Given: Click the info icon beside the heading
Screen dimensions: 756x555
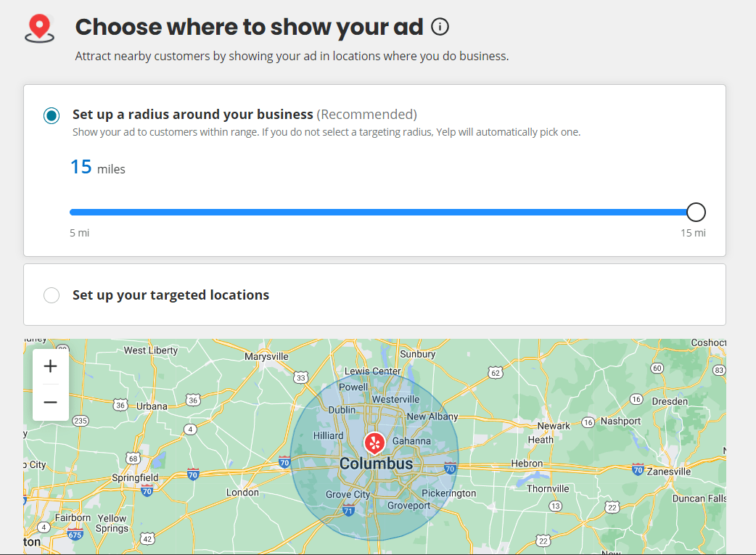Looking at the screenshot, I should 440,27.
